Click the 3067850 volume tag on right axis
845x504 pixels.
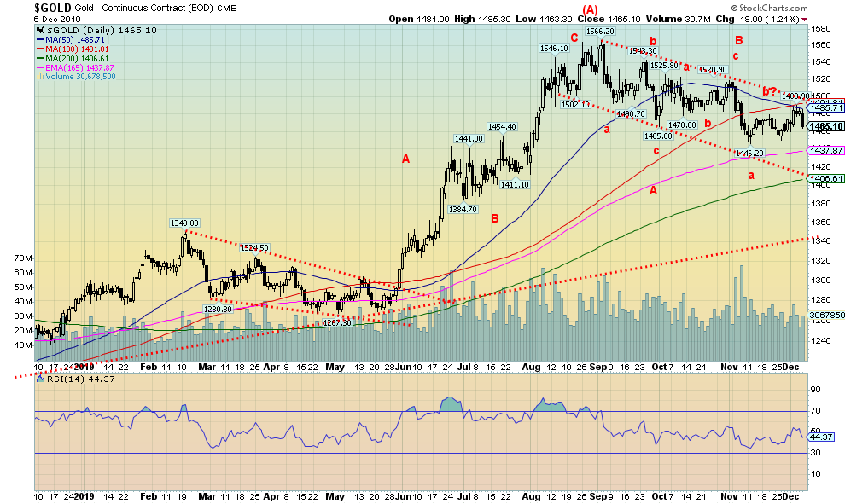825,316
